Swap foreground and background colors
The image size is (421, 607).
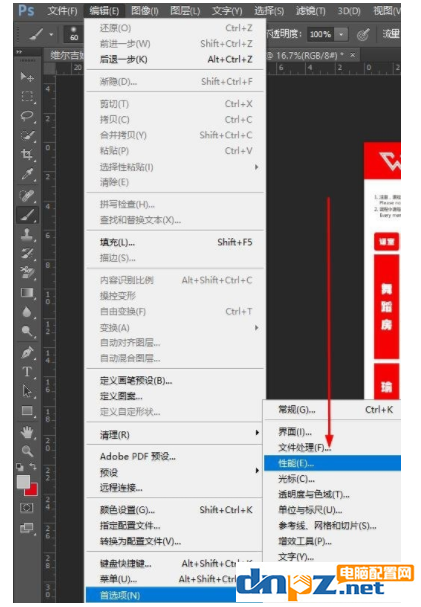tap(34, 466)
